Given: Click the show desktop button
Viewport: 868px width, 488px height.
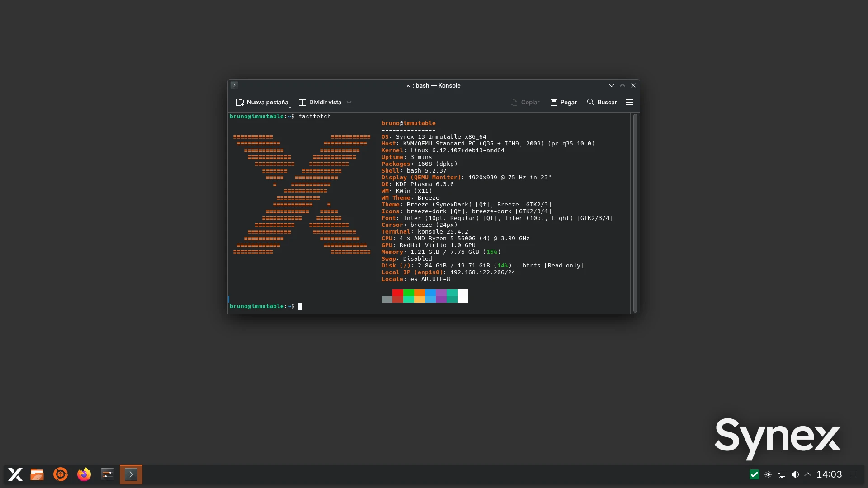Looking at the screenshot, I should coord(854,474).
